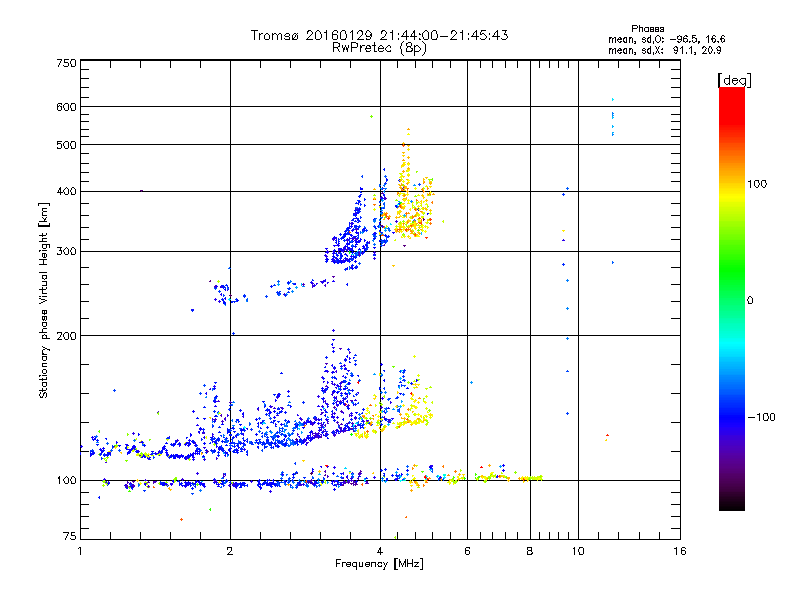Click the plot title 'Tromsø 20160129 21:44:00-21:45:43'

[379, 35]
